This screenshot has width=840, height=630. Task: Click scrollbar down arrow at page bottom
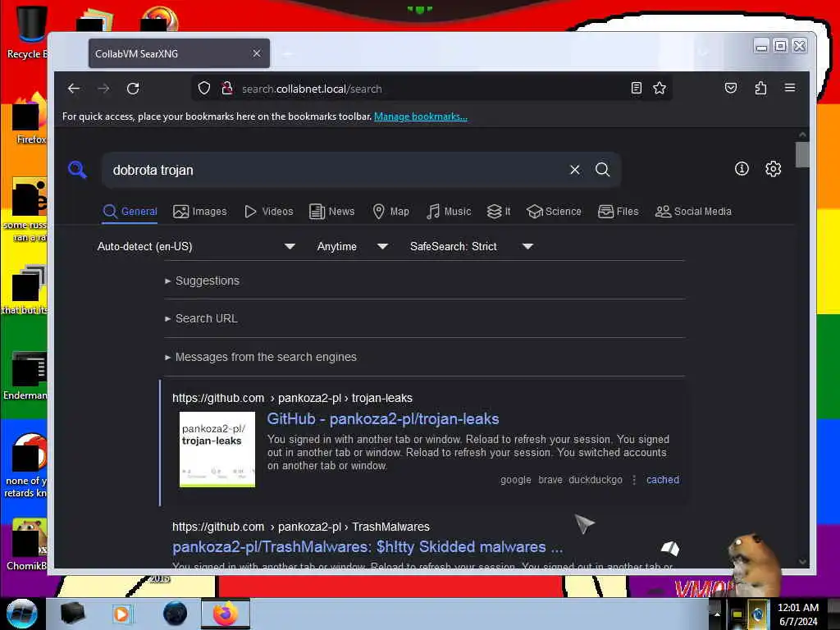[802, 562]
